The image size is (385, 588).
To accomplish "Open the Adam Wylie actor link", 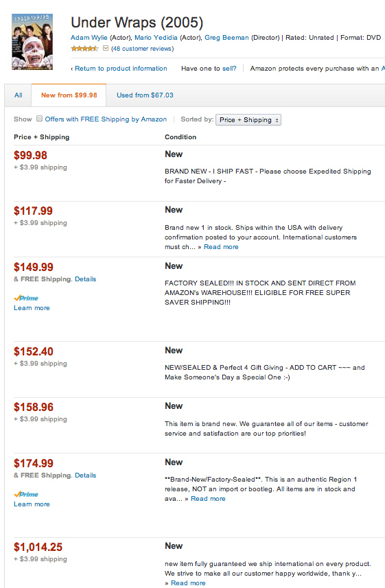I will (89, 38).
